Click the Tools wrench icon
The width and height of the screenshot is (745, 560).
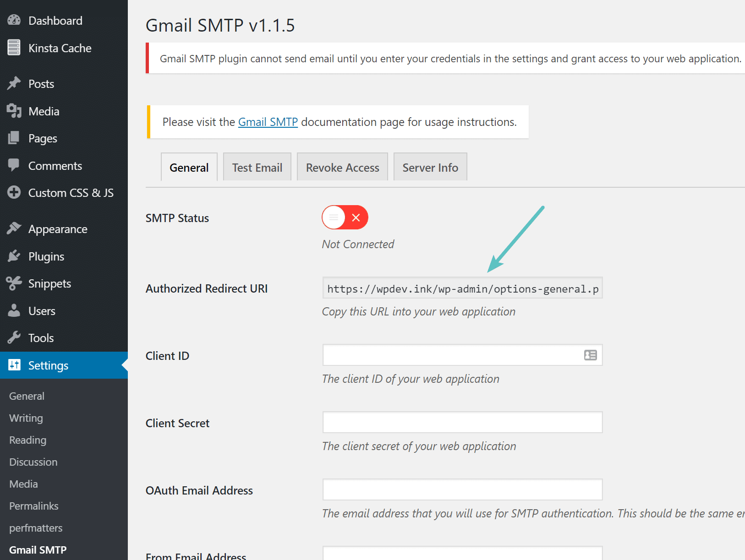pos(14,337)
